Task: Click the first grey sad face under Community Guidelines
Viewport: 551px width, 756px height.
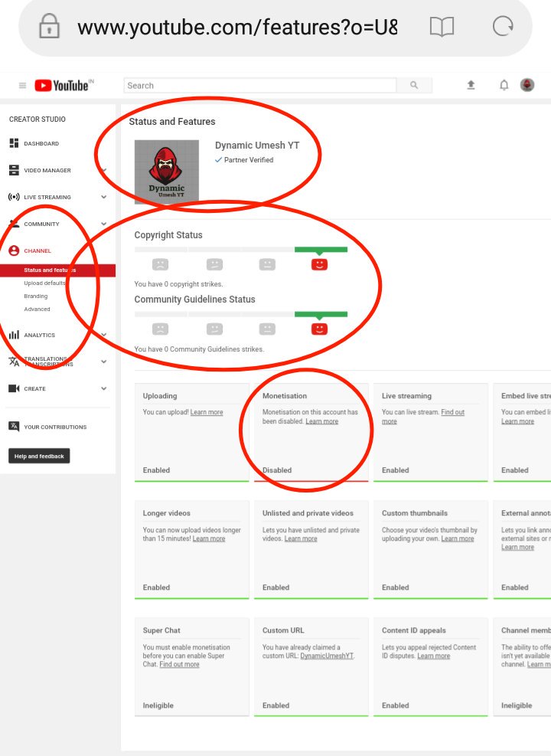Action: tap(160, 329)
